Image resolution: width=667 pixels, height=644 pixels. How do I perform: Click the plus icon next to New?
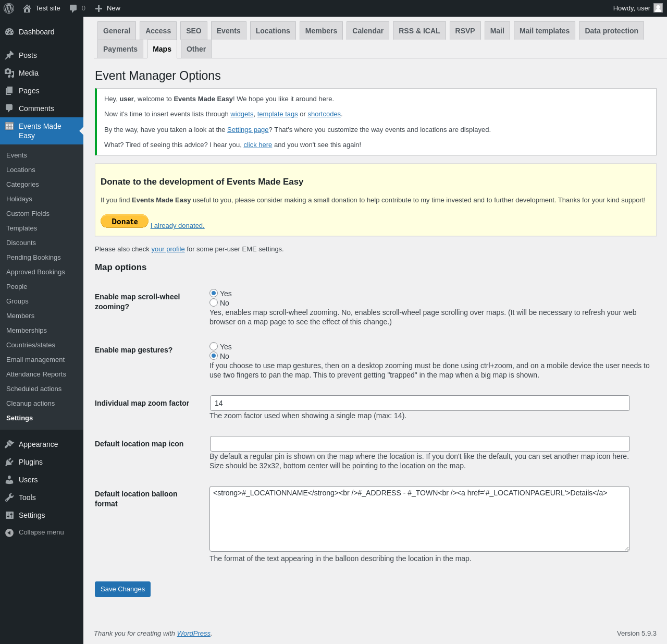pos(98,8)
